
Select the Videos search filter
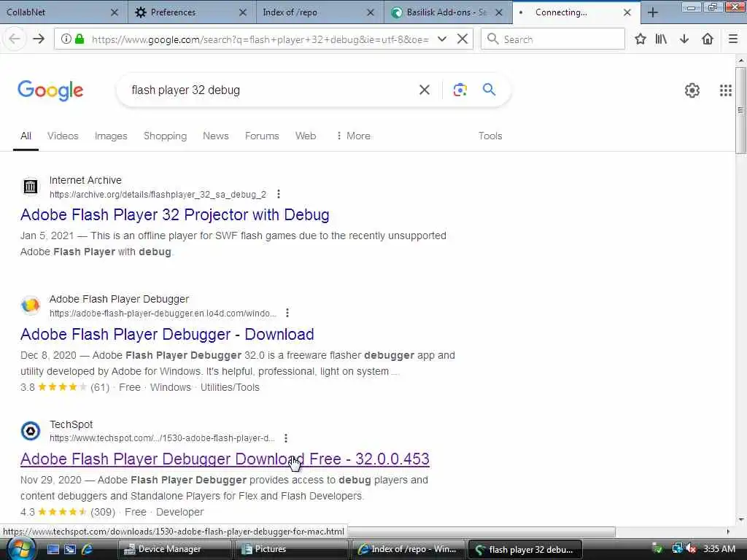[x=63, y=136]
